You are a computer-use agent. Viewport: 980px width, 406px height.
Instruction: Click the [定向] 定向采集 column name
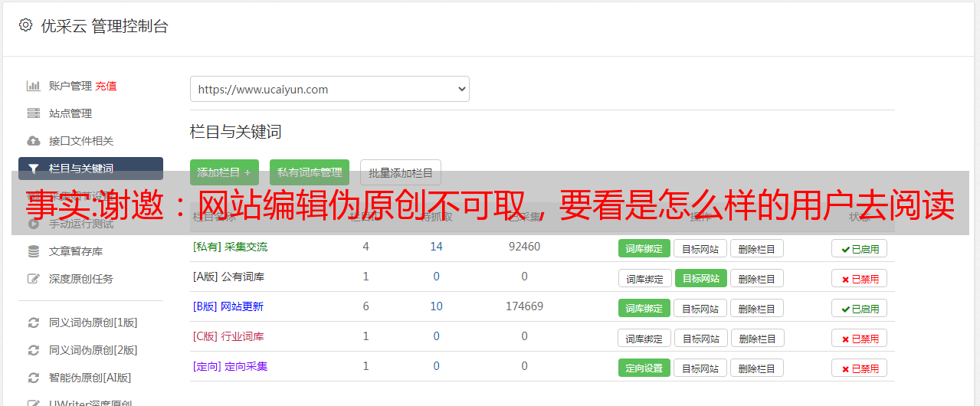[x=230, y=366]
